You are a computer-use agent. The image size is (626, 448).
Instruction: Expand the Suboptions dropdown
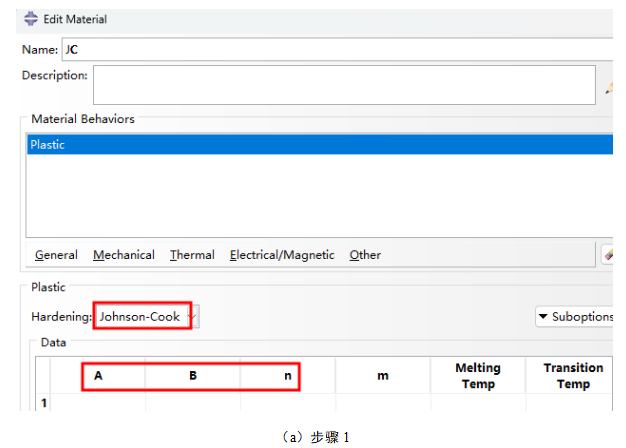(x=575, y=317)
